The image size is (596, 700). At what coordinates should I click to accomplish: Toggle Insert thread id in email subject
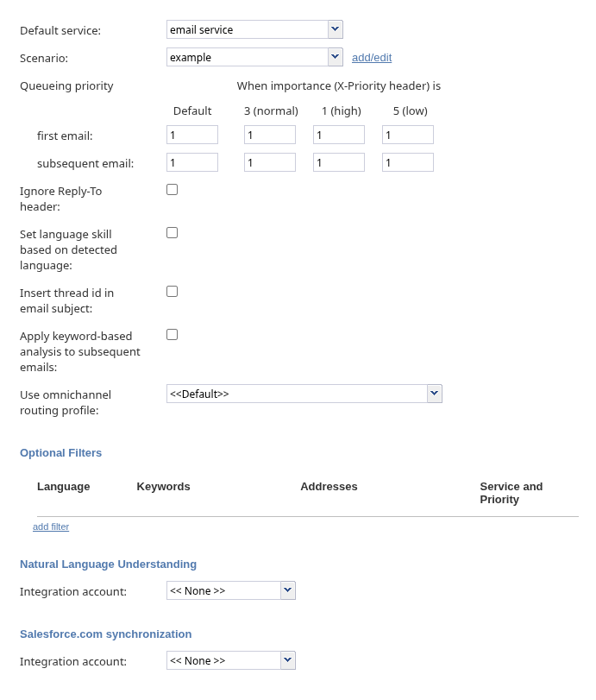click(173, 292)
